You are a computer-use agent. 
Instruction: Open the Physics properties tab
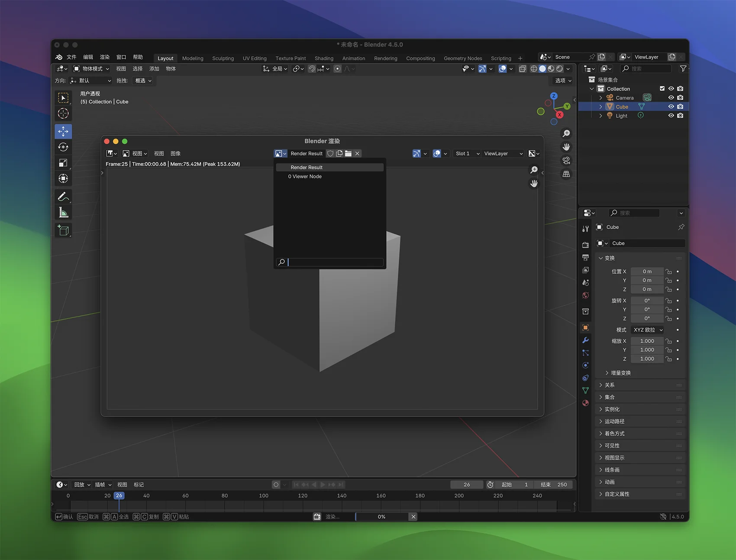pos(585,365)
